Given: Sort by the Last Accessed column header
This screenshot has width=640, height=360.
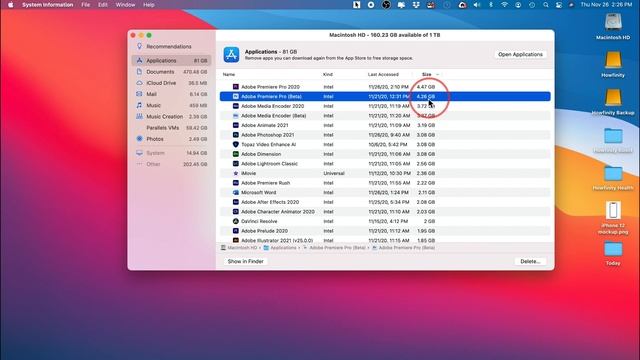Looking at the screenshot, I should (383, 74).
